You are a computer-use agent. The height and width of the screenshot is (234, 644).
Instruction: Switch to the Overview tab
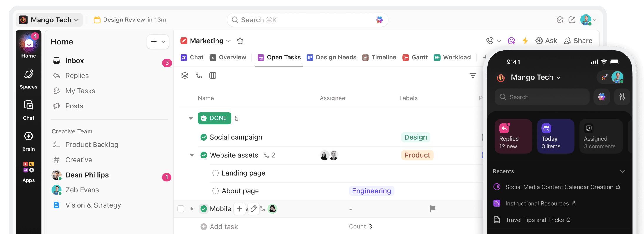click(228, 57)
